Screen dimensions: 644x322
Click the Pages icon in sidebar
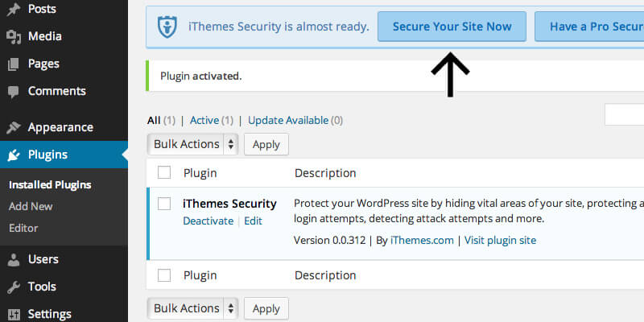pos(13,64)
